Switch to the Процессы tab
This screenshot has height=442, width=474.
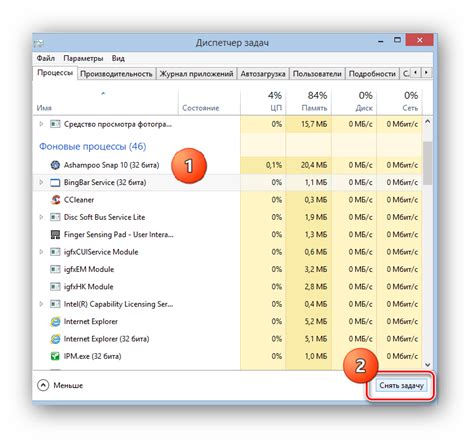click(55, 73)
